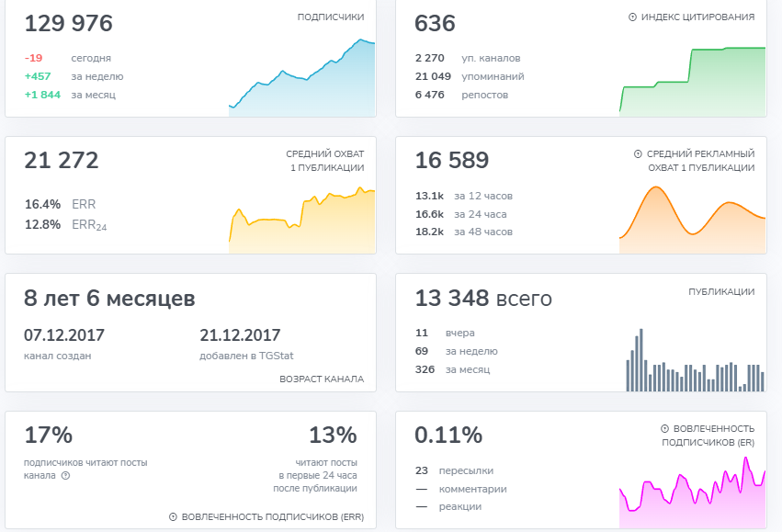Open the green citation index chart
Image resolution: width=782 pixels, height=532 pixels.
[692, 81]
